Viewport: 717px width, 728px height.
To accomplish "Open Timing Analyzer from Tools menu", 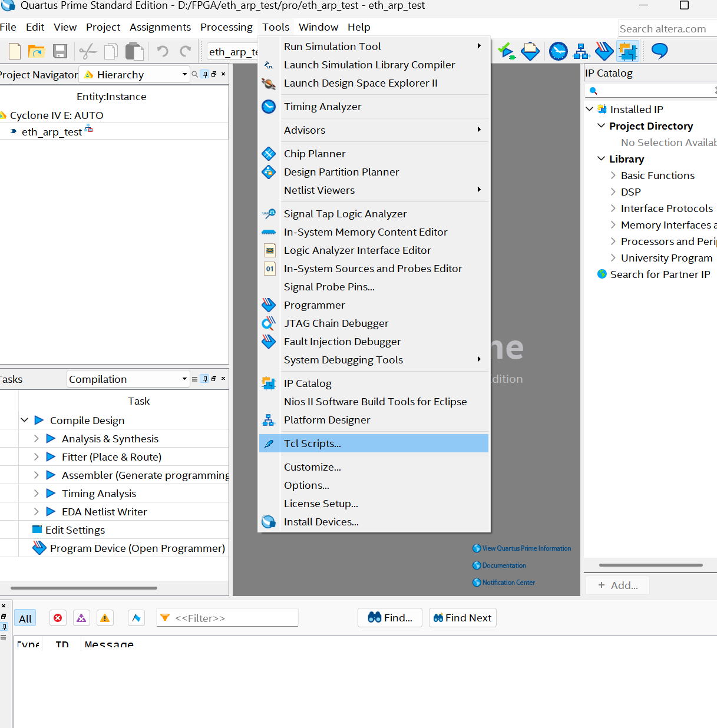I will click(x=374, y=107).
